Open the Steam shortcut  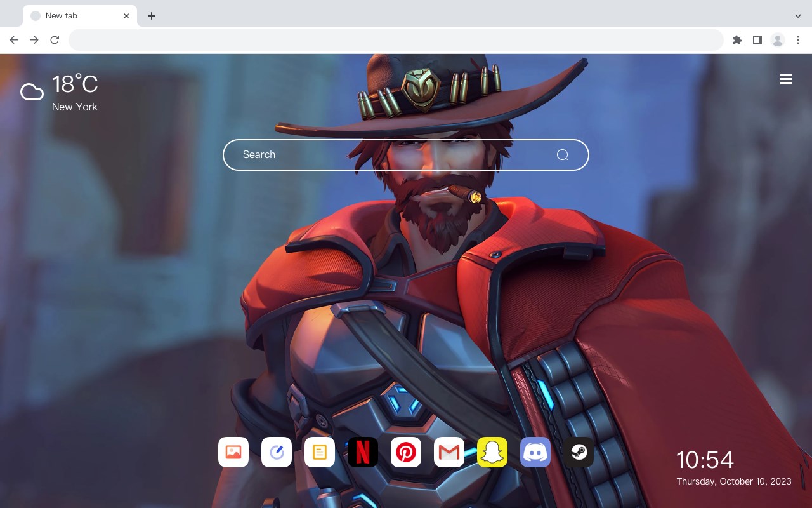point(579,452)
